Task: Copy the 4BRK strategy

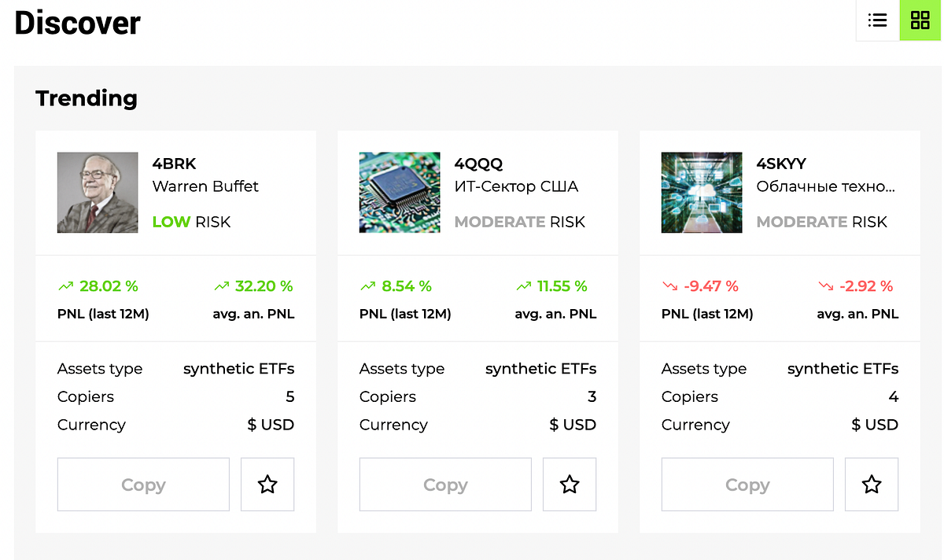Action: point(143,484)
